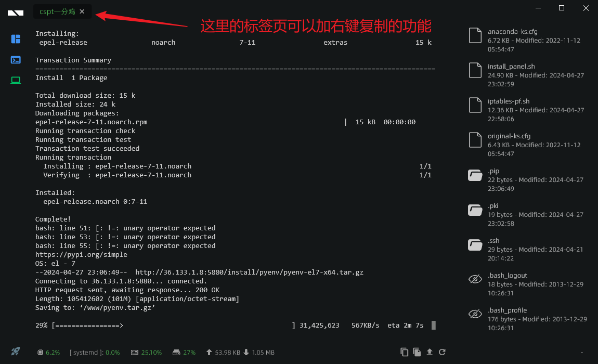598x364 pixels.
Task: Switch to the cspt一分鸡 tab
Action: point(57,12)
